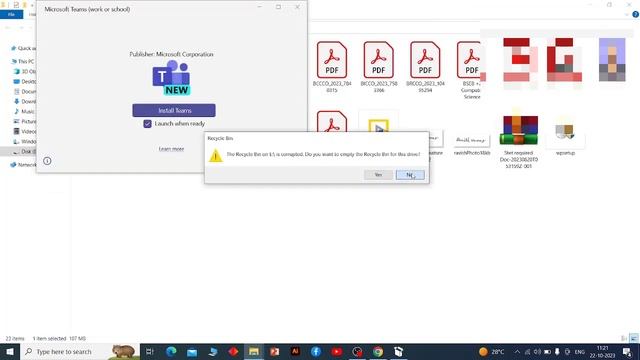Viewport: 640px width, 360px height.
Task: Open Task View from the taskbar
Action: pos(150,351)
